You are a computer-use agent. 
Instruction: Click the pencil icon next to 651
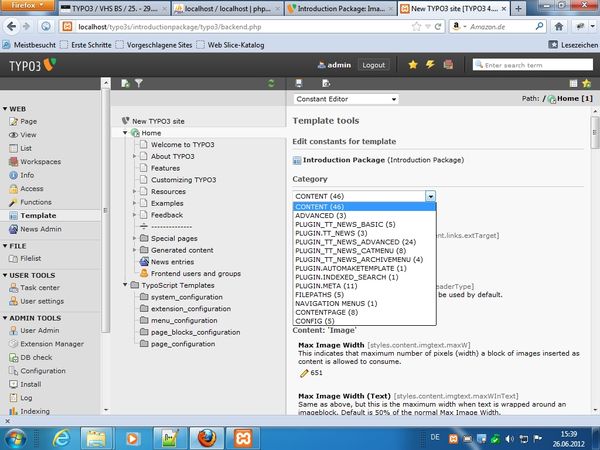point(304,373)
